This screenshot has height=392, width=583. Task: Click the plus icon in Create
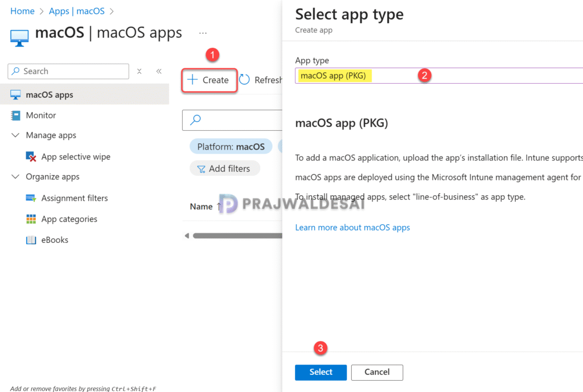[x=192, y=80]
